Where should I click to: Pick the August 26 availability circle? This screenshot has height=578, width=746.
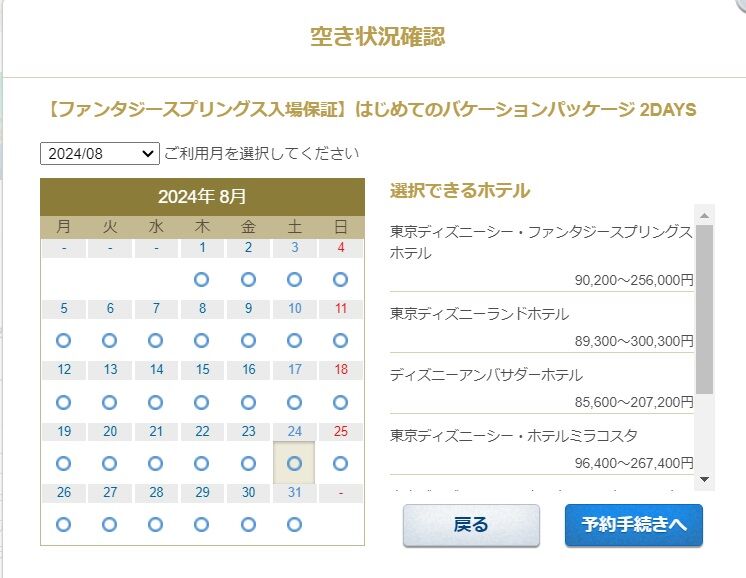coord(64,524)
